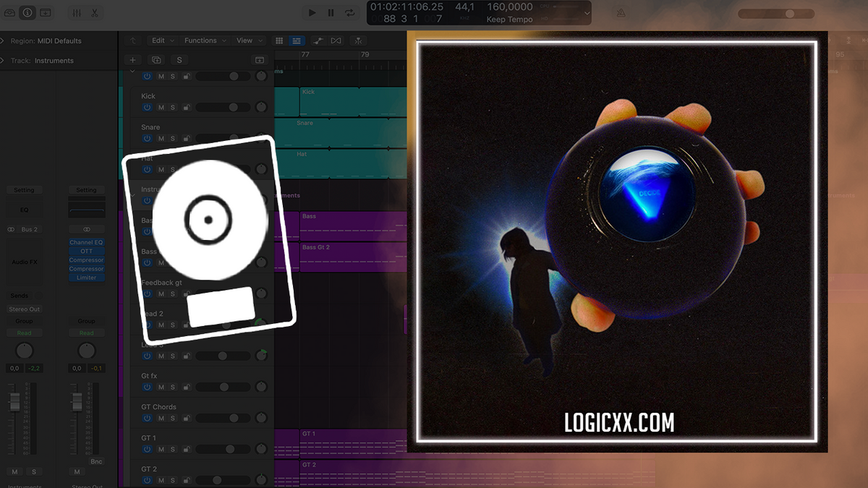Click the Share icon in the control bar
Viewport: 868px width, 488px height.
(46, 12)
